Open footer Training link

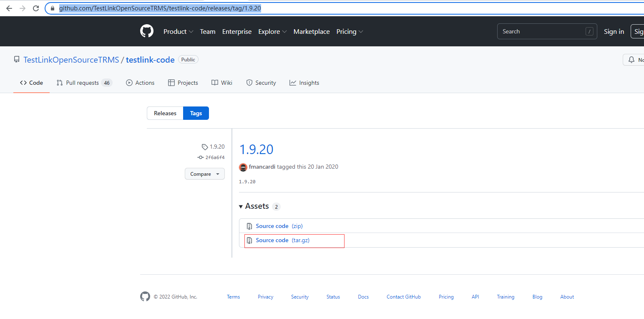click(x=506, y=297)
